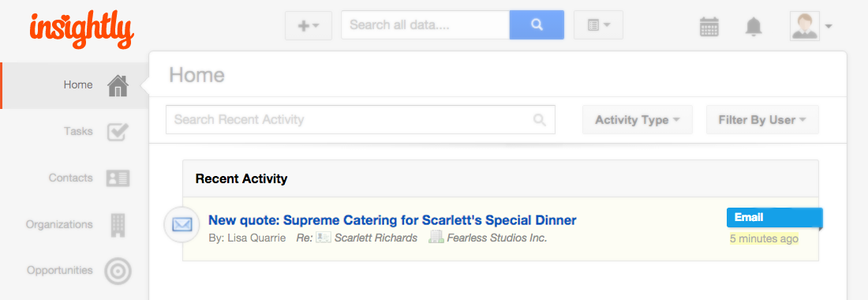Open the calendar icon in header
868x300 pixels.
709,26
